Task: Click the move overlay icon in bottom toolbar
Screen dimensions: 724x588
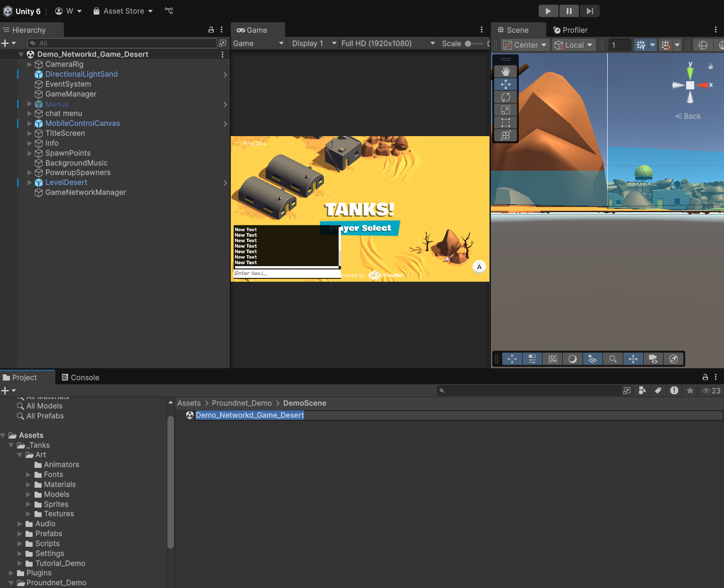Action: click(x=512, y=359)
